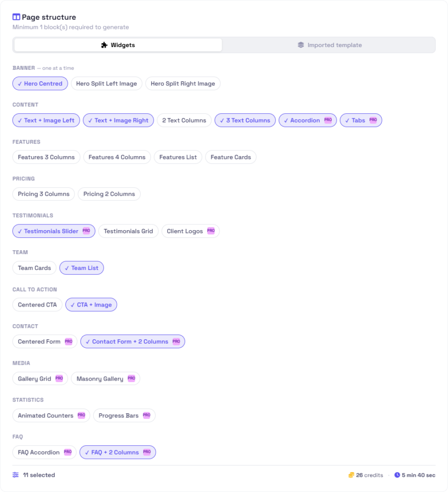
Task: Click the sliders icon beside 11 selected
Action: (x=16, y=475)
